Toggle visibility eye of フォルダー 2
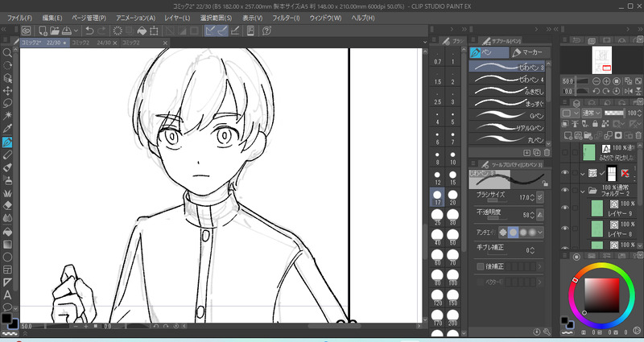The image size is (644, 342). [565, 190]
